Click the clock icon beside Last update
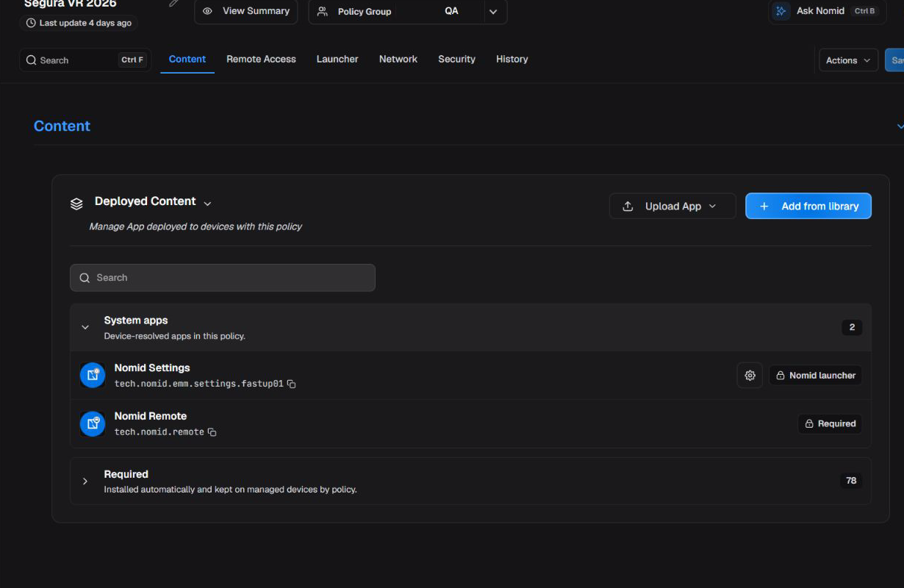904x588 pixels. pos(31,23)
